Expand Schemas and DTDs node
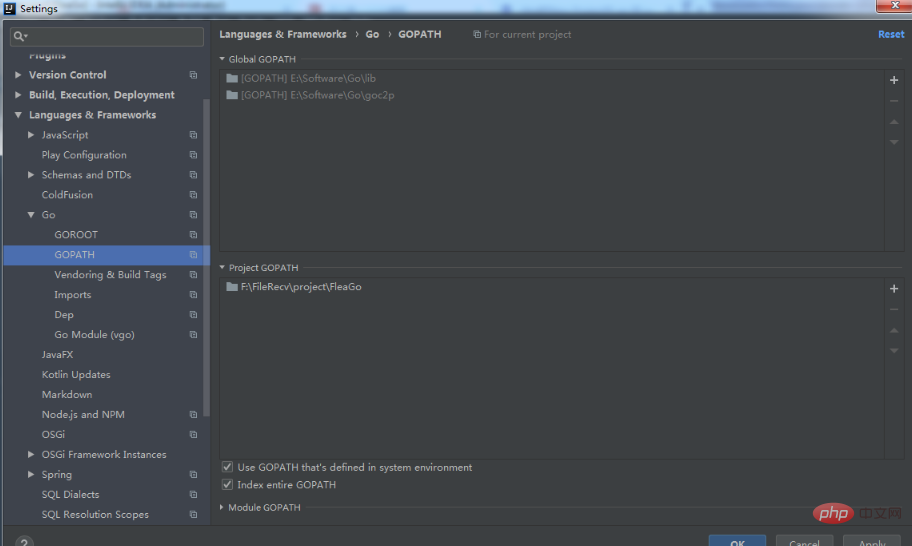This screenshot has width=912, height=546. tap(31, 174)
